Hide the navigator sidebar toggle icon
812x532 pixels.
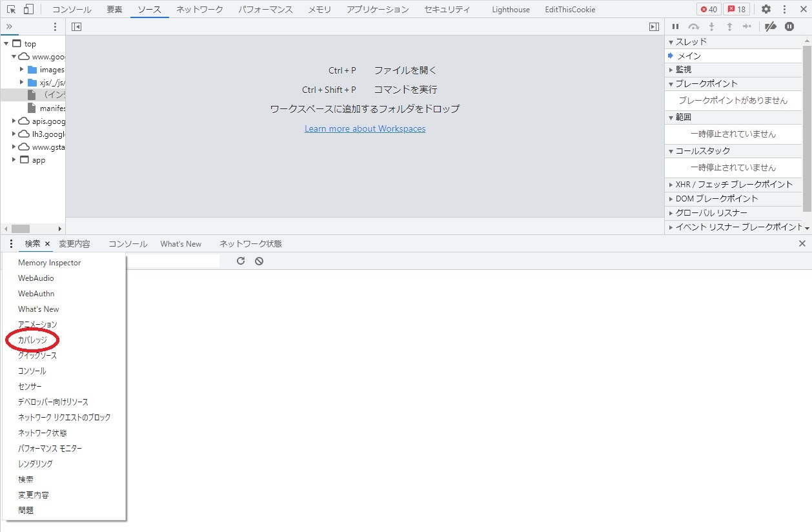(x=76, y=26)
